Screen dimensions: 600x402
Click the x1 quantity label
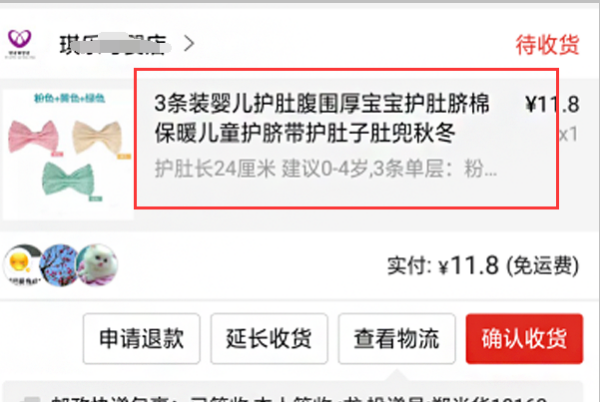(x=569, y=135)
